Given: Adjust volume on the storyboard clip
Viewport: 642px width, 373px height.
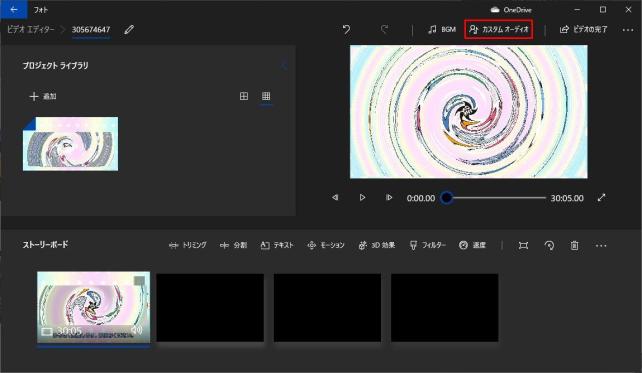Looking at the screenshot, I should coord(137,330).
